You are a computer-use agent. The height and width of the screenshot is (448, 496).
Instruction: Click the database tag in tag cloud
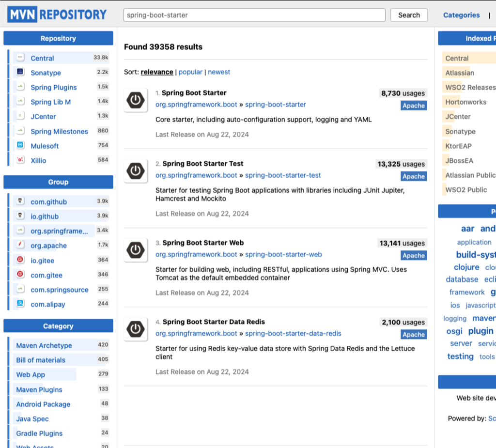pyautogui.click(x=462, y=279)
